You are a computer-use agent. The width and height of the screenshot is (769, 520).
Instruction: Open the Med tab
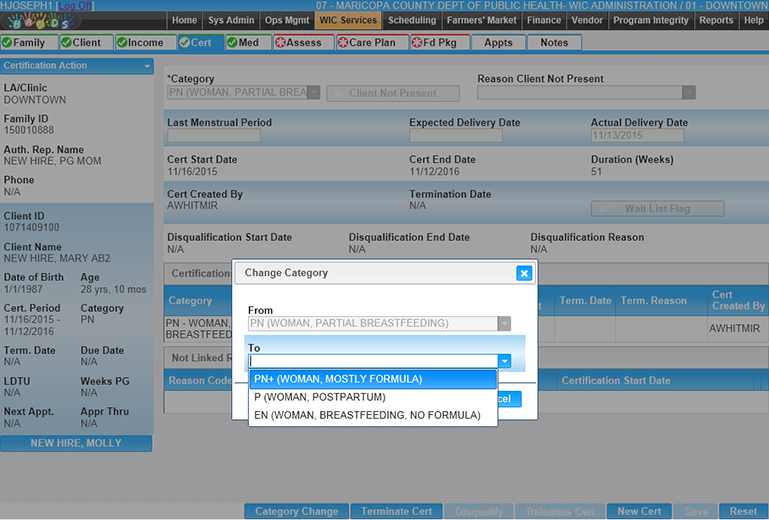tap(246, 43)
